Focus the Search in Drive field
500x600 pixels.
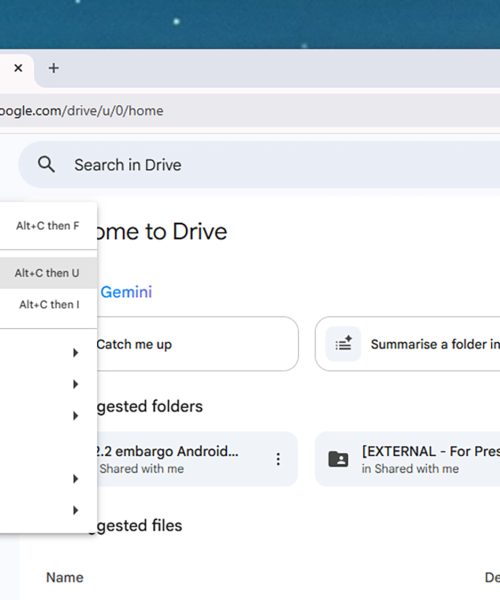tap(260, 165)
